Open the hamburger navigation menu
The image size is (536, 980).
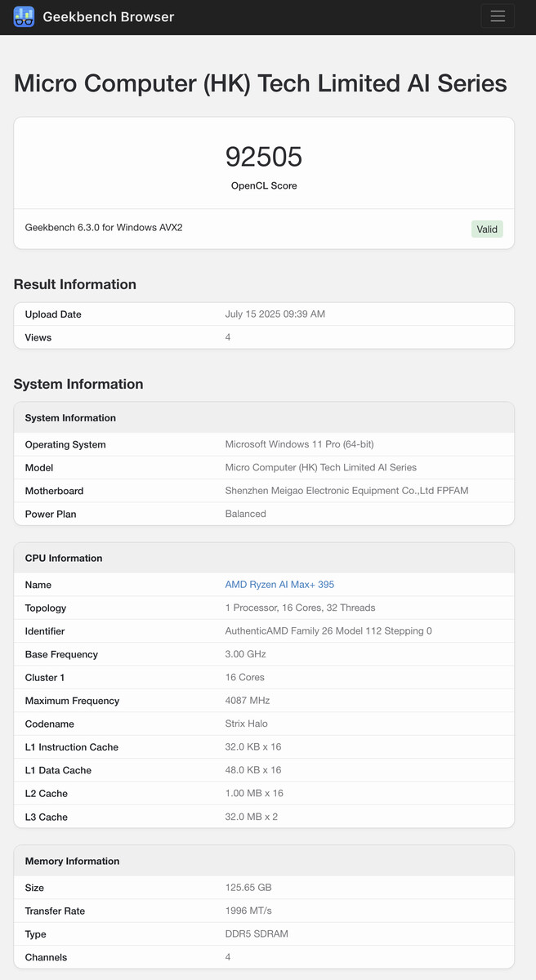click(x=498, y=16)
